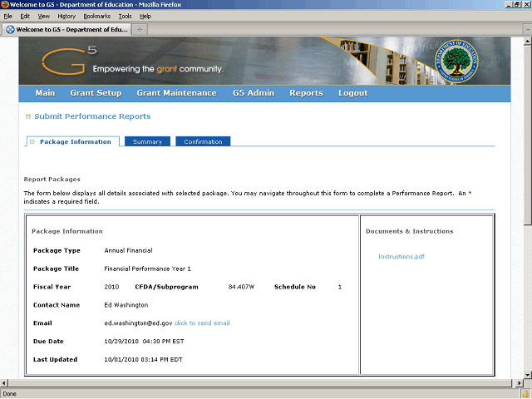Image resolution: width=532 pixels, height=399 pixels.
Task: Click the CFDA value 84.407W
Action: coord(241,287)
